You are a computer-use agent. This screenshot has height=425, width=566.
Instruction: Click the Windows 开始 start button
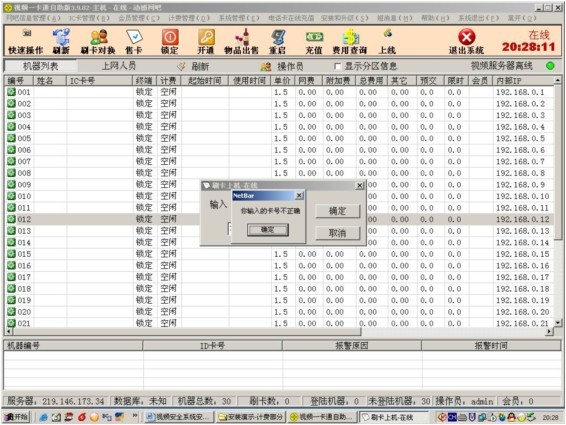(17, 417)
